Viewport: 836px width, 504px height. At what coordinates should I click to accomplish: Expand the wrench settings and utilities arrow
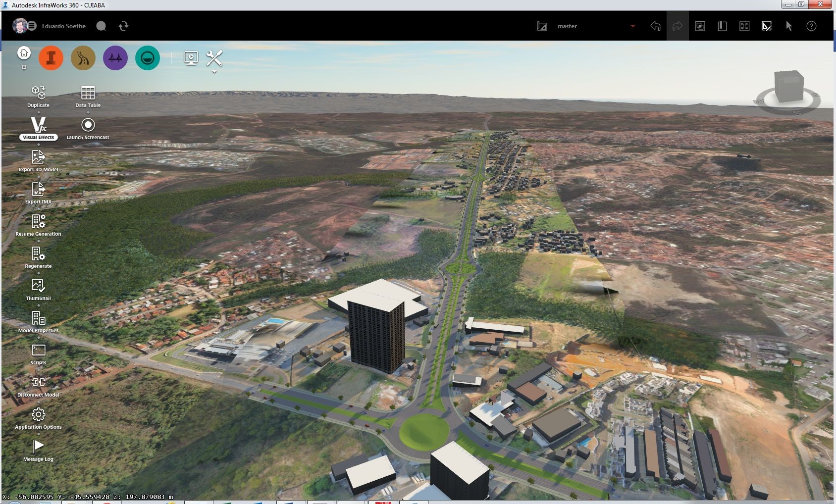point(214,72)
